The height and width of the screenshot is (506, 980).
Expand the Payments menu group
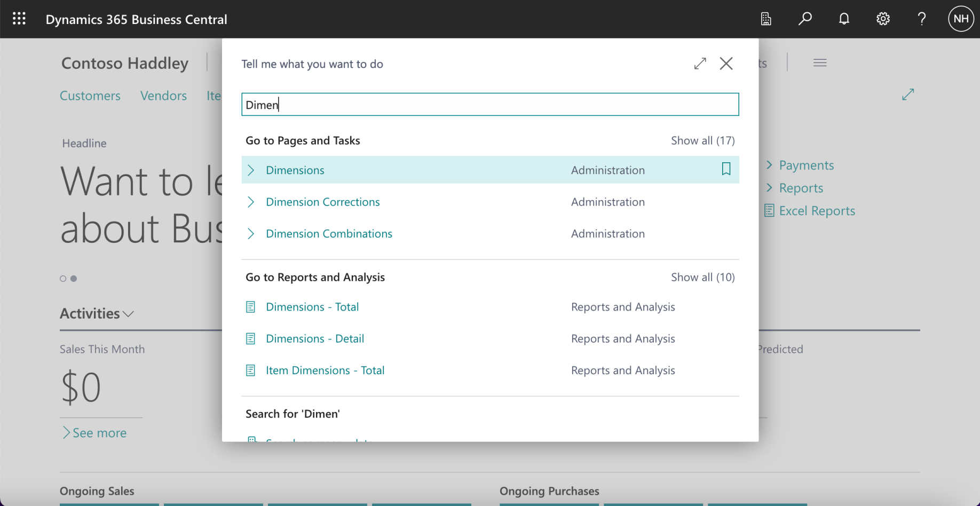click(x=805, y=165)
